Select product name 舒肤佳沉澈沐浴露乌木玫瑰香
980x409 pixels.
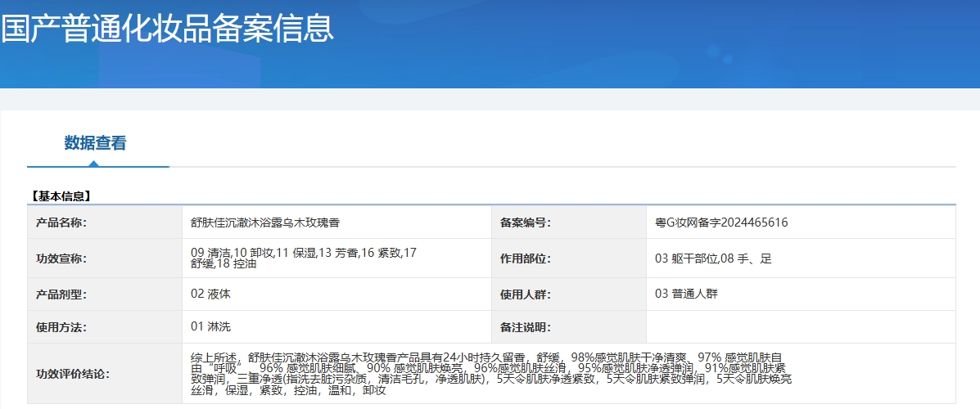[x=264, y=222]
